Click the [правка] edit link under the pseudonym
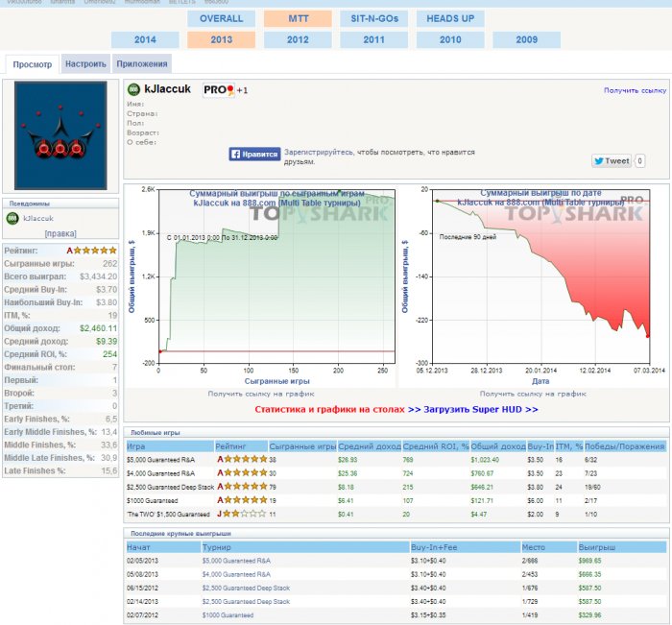Viewport: 672px width, 625px height. click(x=60, y=233)
